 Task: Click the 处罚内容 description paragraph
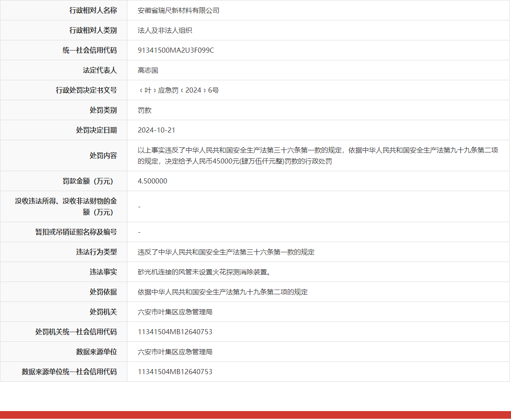point(318,155)
